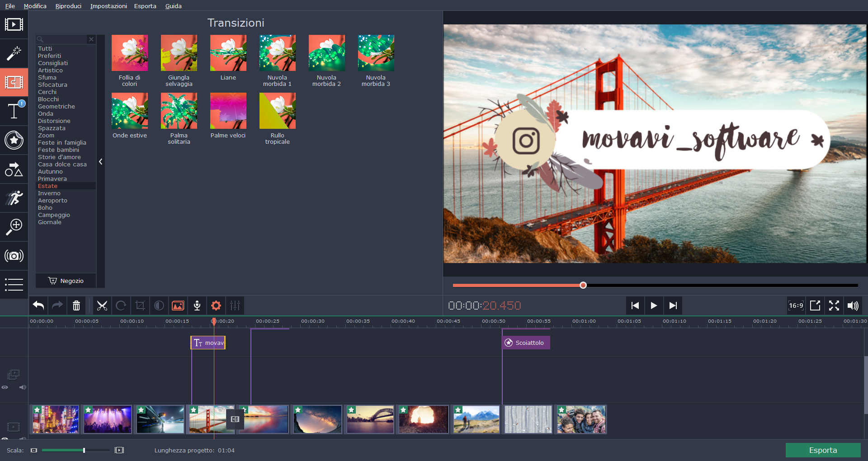Image resolution: width=868 pixels, height=461 pixels.
Task: Open Clip Properties gear icon
Action: click(216, 306)
